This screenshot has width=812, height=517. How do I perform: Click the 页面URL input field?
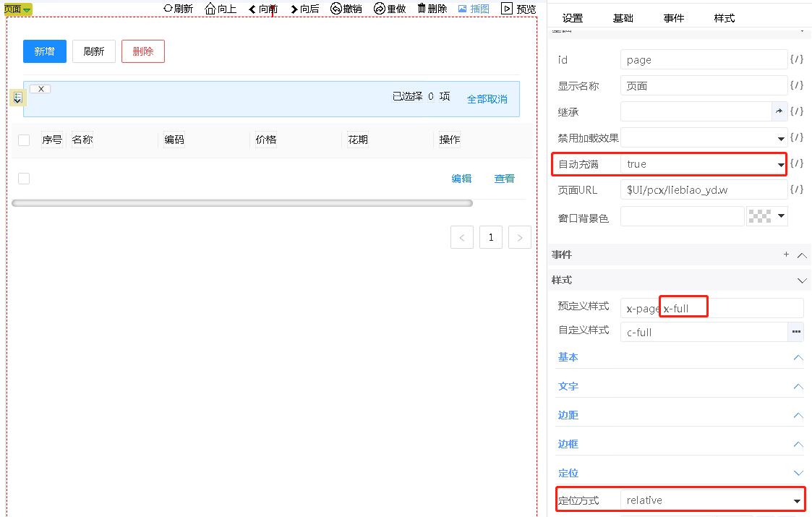pyautogui.click(x=703, y=190)
